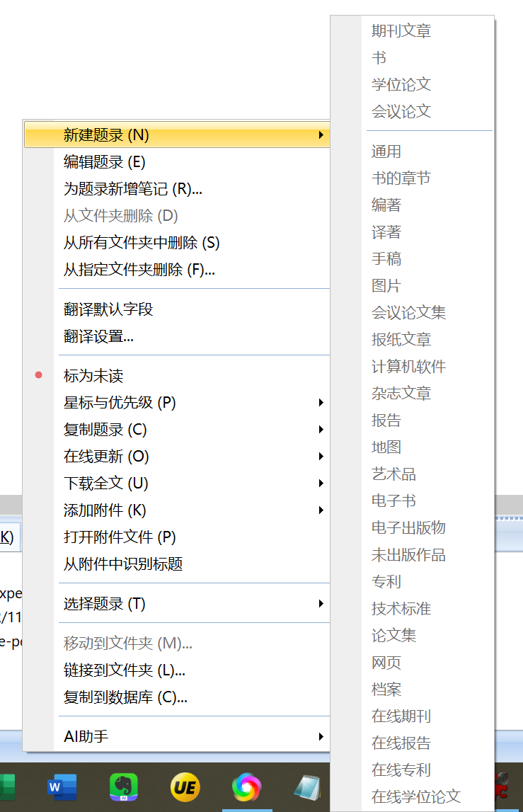The height and width of the screenshot is (812, 523).
Task: Choose 学位论文 in the submenu
Action: coord(401,84)
